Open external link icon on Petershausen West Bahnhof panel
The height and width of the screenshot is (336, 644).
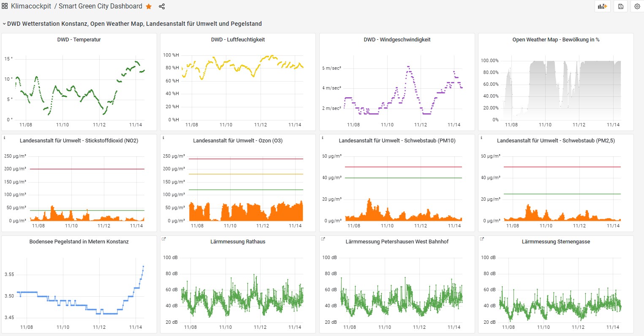pyautogui.click(x=323, y=239)
